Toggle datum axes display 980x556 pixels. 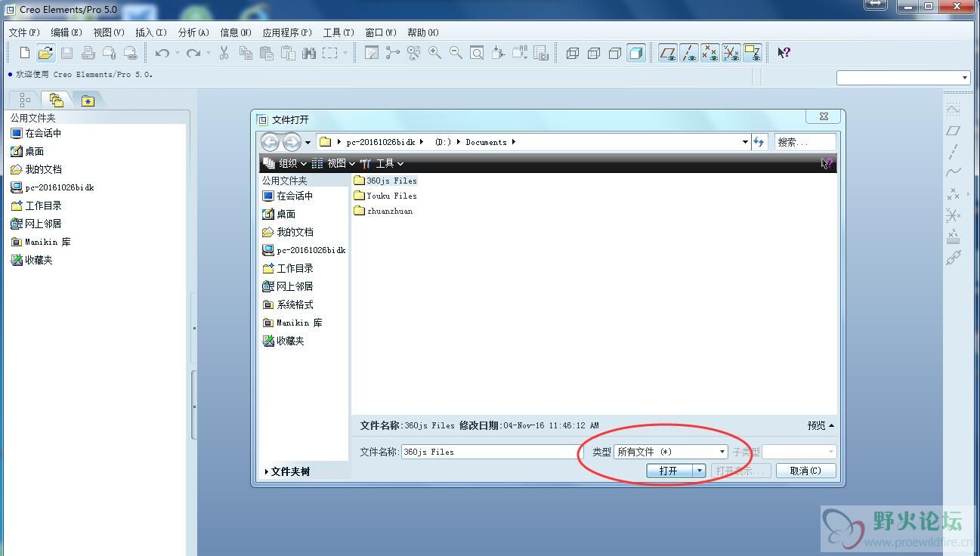tap(688, 53)
